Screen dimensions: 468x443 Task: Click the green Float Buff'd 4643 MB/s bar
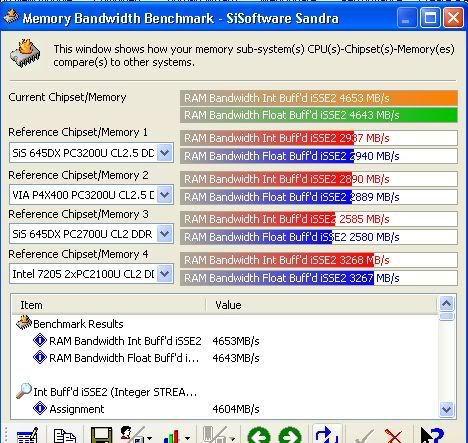pos(319,115)
